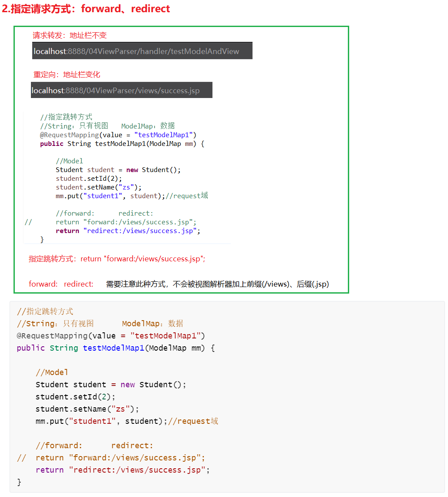Click the views/success.jsp address bar image

tap(121, 90)
